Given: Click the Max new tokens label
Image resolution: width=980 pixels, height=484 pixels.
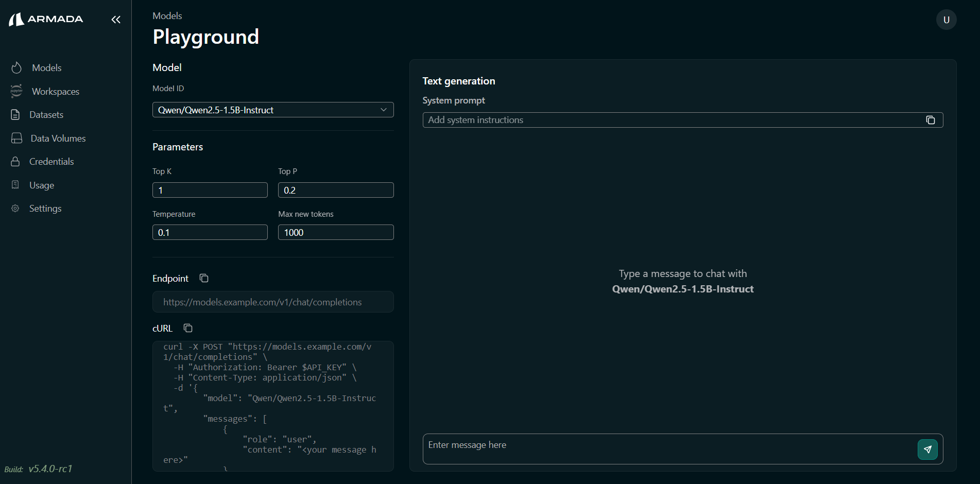Looking at the screenshot, I should coord(306,214).
